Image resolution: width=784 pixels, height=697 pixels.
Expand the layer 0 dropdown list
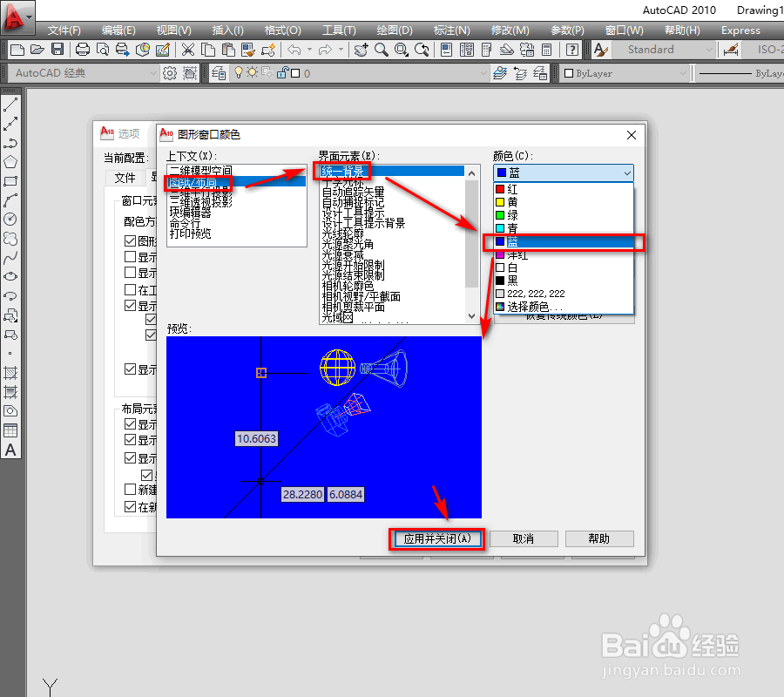point(483,73)
